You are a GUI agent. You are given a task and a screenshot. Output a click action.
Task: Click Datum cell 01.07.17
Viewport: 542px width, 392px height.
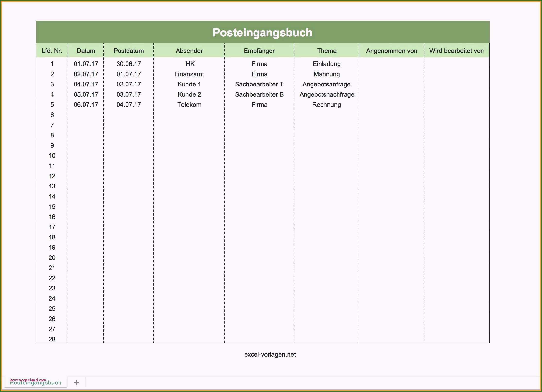tap(86, 64)
